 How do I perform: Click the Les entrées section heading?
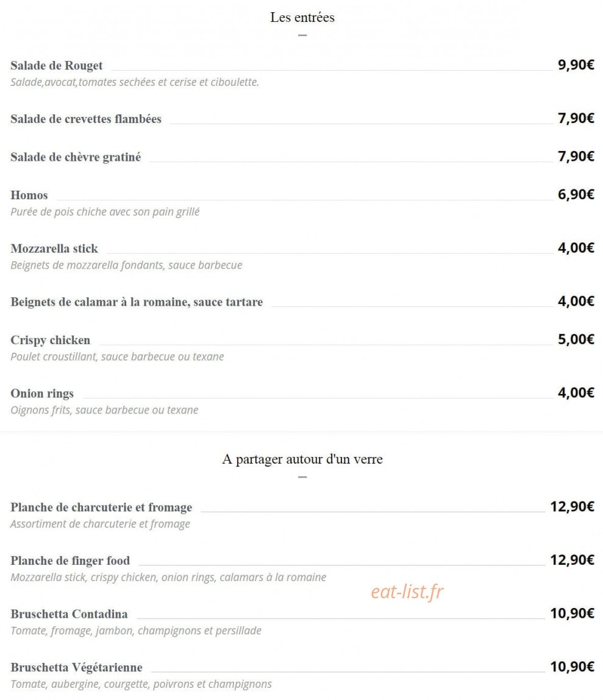[302, 18]
